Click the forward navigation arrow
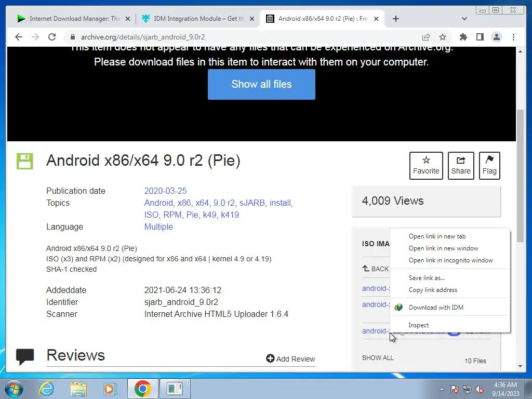The height and width of the screenshot is (399, 532). click(x=35, y=37)
